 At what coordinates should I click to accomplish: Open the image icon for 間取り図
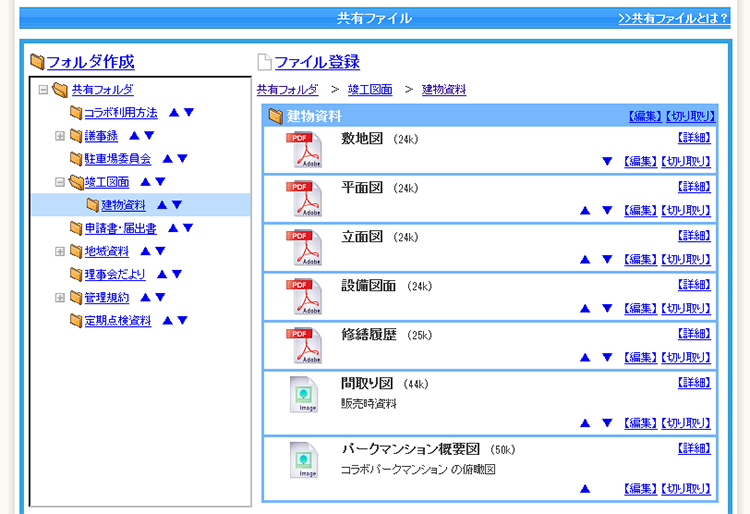pyautogui.click(x=304, y=394)
